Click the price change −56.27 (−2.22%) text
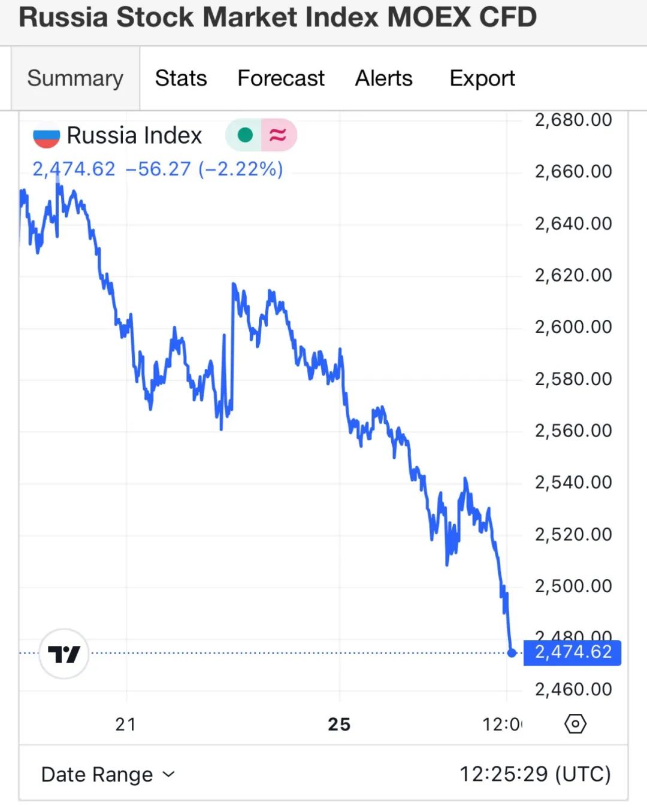 (x=204, y=169)
